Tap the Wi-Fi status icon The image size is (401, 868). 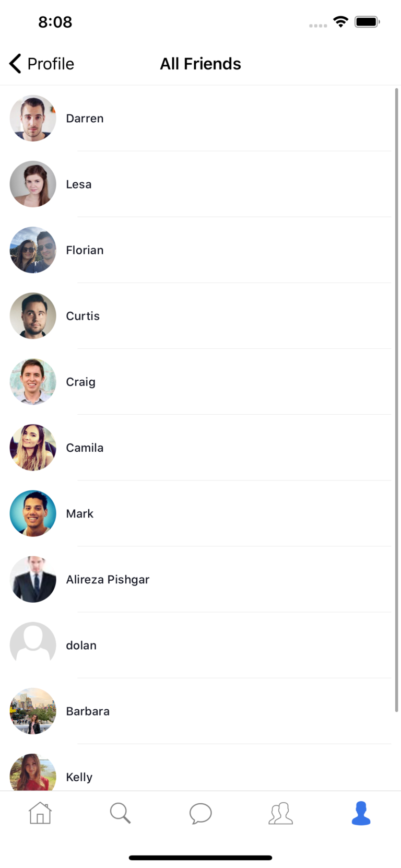pyautogui.click(x=340, y=22)
